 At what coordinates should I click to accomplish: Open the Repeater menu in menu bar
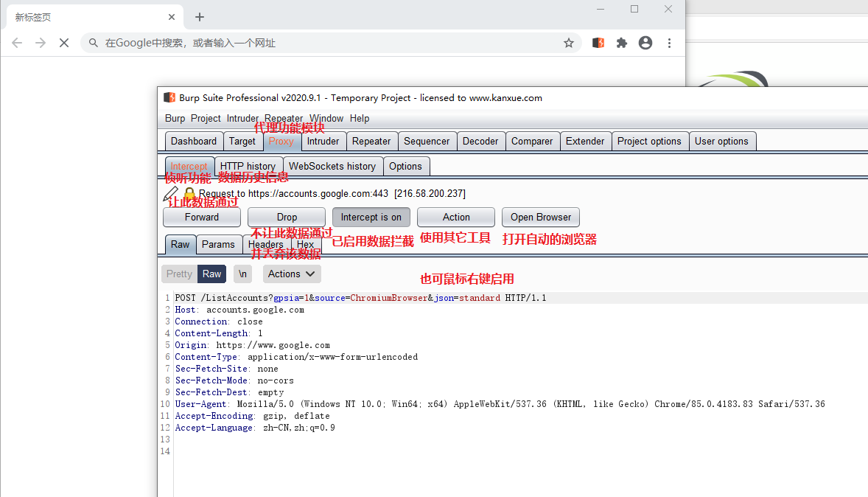(x=284, y=118)
